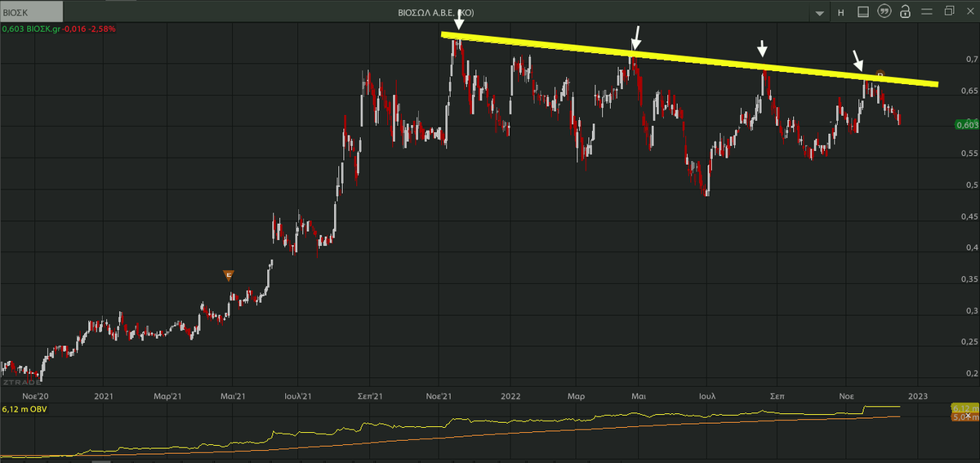Click the green 0,603 ΒΙΟΣΚ.gr quote text
The height and width of the screenshot is (463, 980).
point(31,29)
